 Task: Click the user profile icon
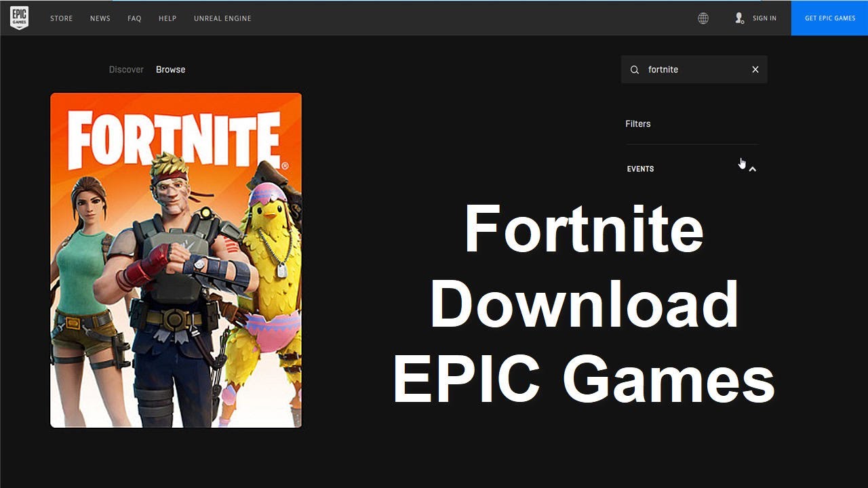coord(739,18)
